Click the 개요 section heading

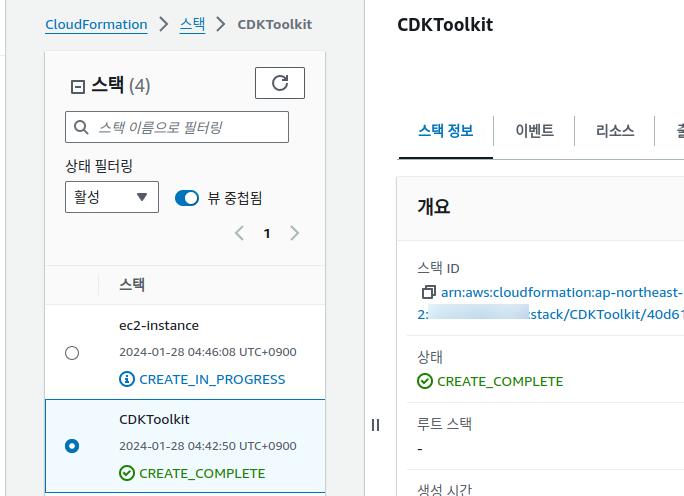click(434, 206)
